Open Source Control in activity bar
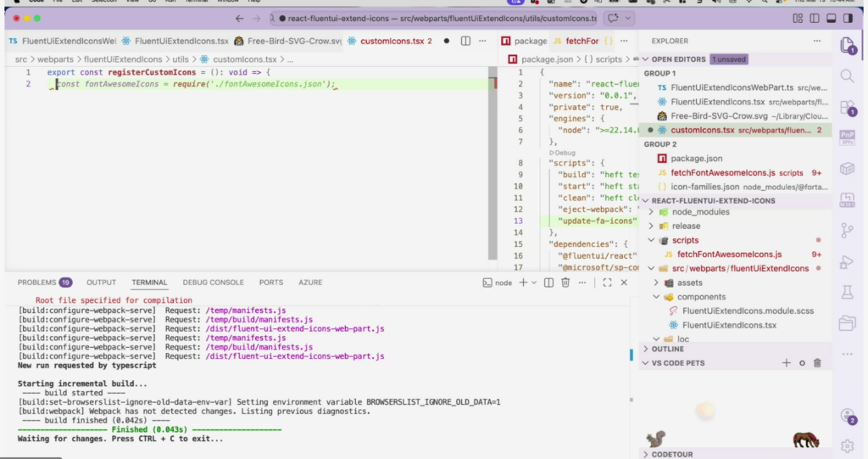This screenshot has width=868, height=459. (x=847, y=230)
